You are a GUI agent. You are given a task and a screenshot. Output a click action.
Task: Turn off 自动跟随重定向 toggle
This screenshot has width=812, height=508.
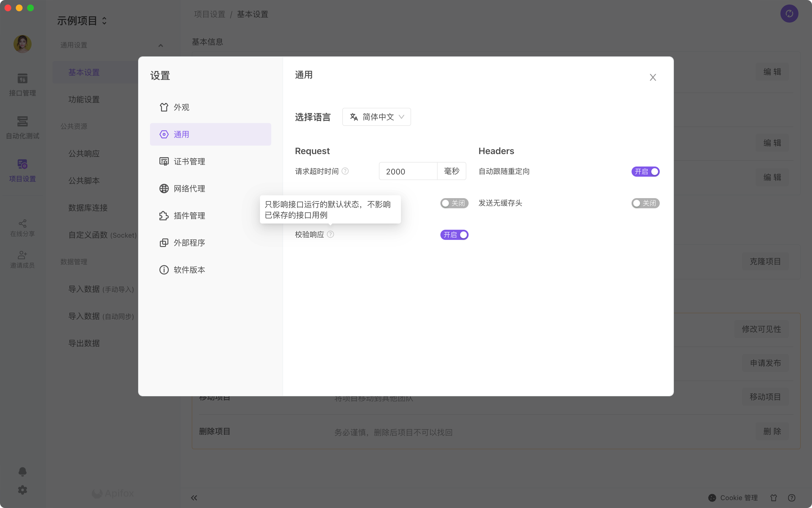click(645, 172)
